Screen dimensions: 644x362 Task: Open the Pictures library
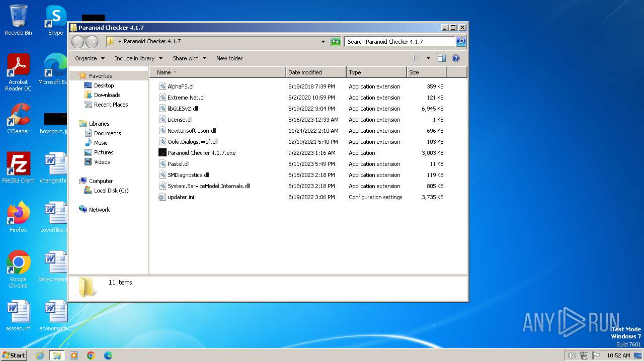(x=104, y=152)
